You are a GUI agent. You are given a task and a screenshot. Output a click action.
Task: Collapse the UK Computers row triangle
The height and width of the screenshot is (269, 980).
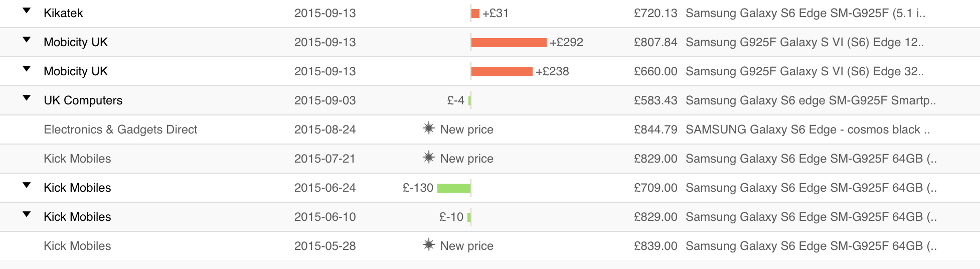(x=27, y=98)
